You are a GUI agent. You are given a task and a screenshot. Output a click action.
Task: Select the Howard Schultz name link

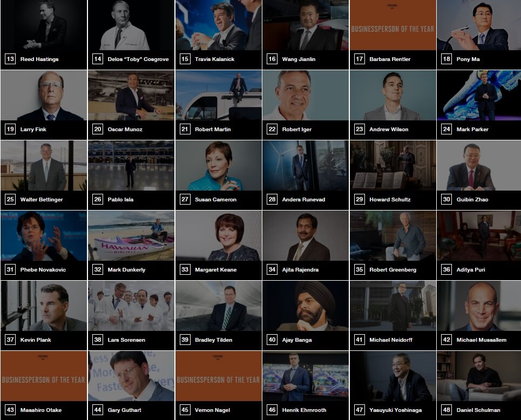[390, 199]
